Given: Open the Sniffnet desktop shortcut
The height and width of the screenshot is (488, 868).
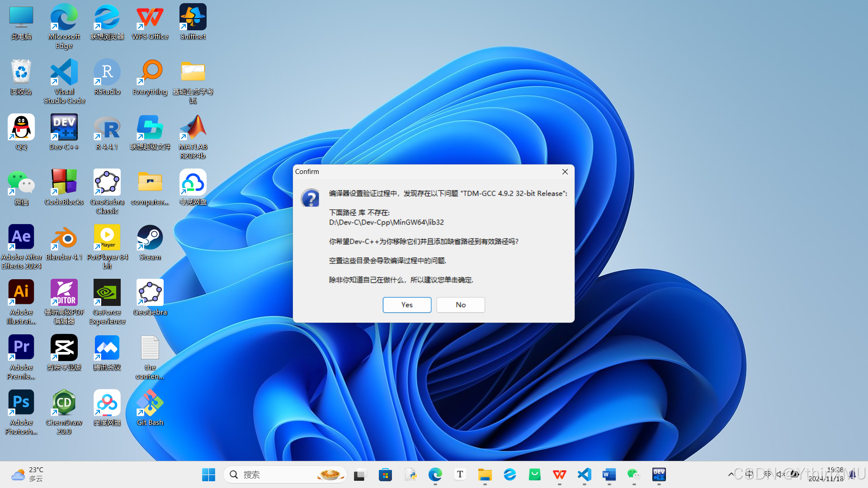Looking at the screenshot, I should click(x=193, y=18).
